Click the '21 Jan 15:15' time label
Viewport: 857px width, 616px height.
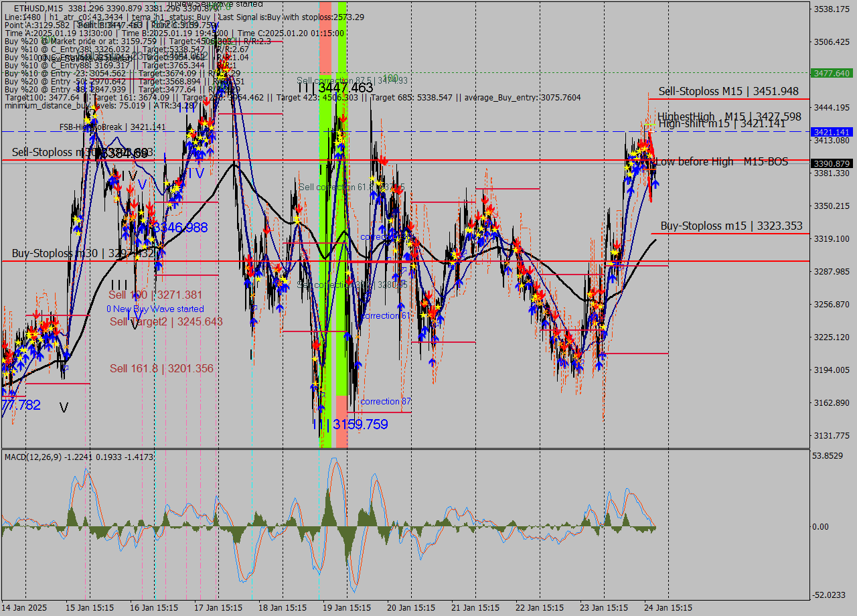(475, 608)
